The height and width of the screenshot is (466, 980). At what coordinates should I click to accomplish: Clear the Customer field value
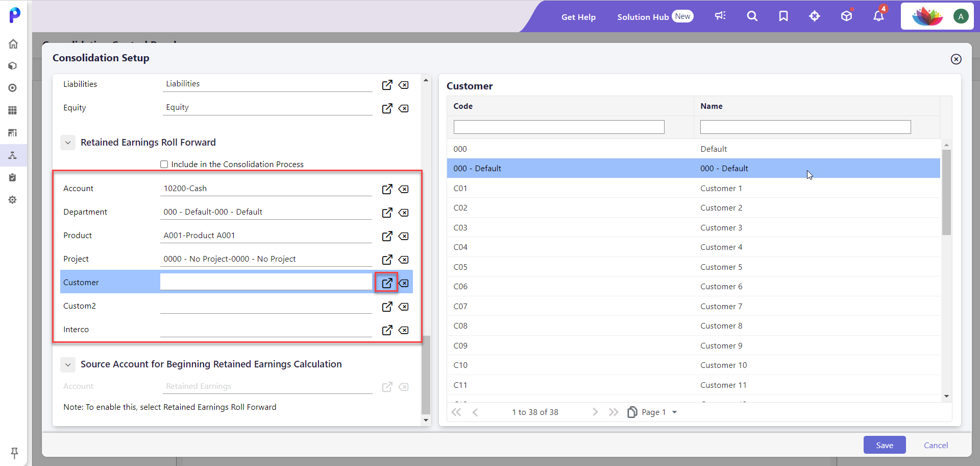[x=404, y=283]
